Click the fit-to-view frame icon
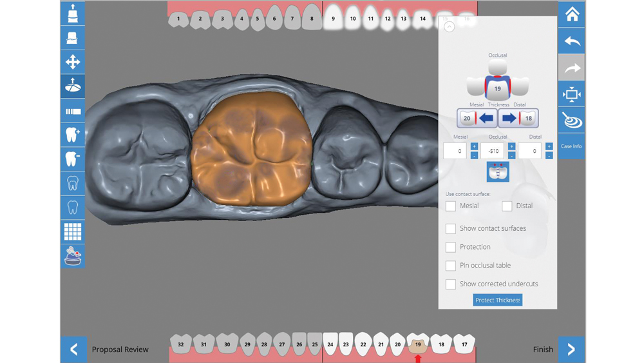This screenshot has height=363, width=644. [571, 94]
